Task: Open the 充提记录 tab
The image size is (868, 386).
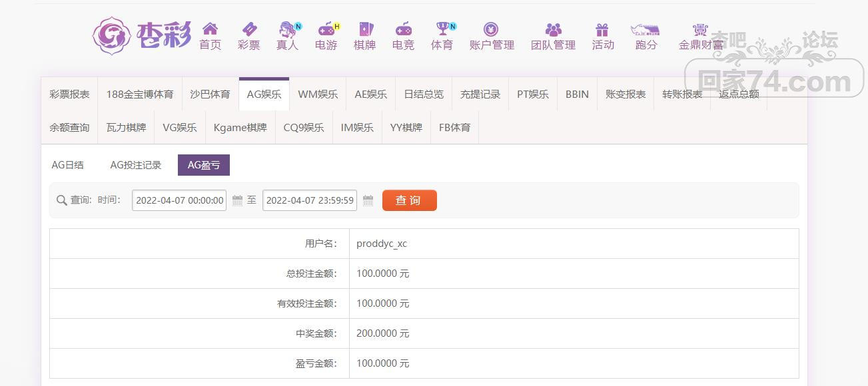Action: 480,94
